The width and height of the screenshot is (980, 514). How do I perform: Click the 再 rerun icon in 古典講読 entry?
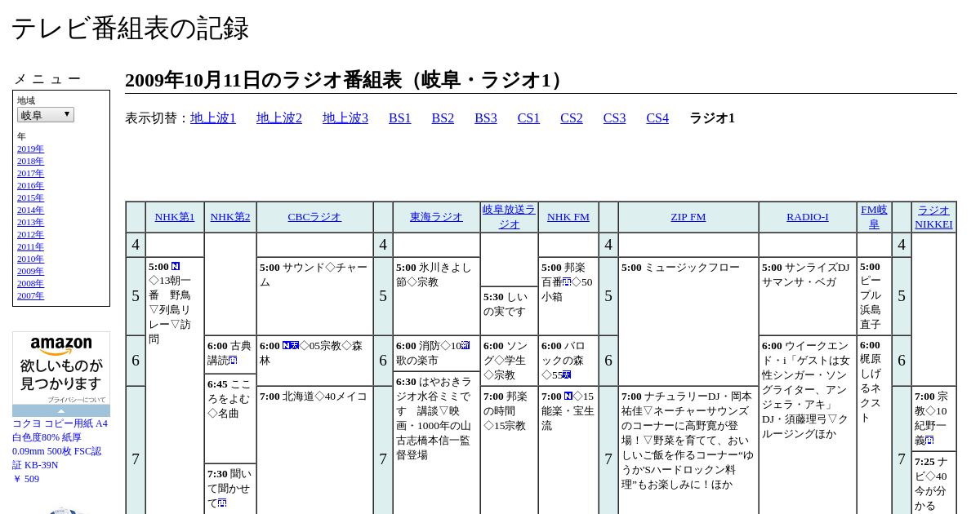(x=233, y=360)
